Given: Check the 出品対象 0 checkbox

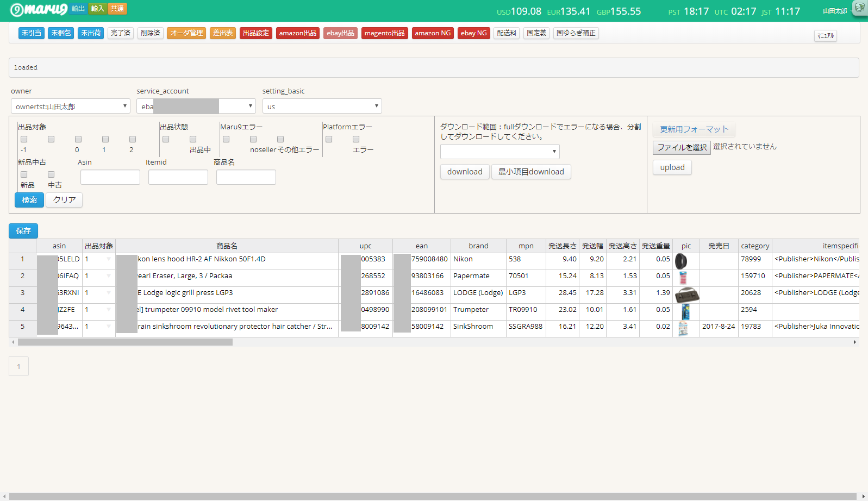Looking at the screenshot, I should pyautogui.click(x=78, y=139).
